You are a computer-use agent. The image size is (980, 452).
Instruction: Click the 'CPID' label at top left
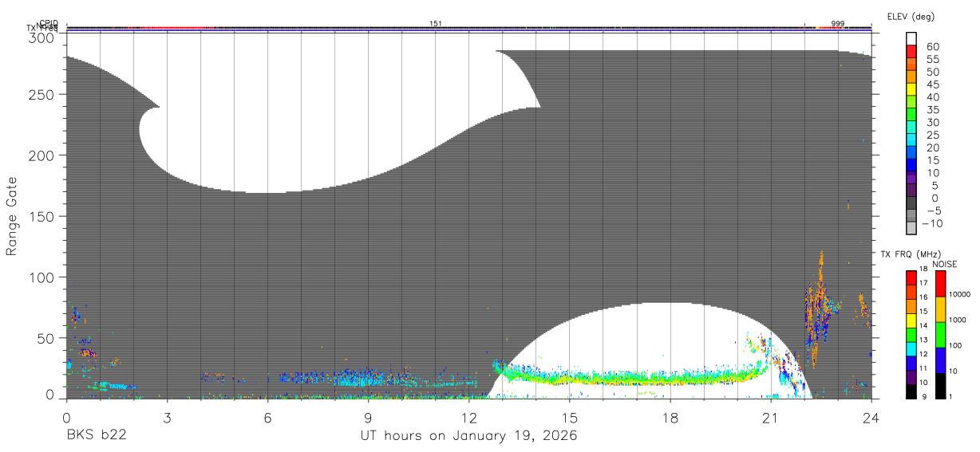49,24
